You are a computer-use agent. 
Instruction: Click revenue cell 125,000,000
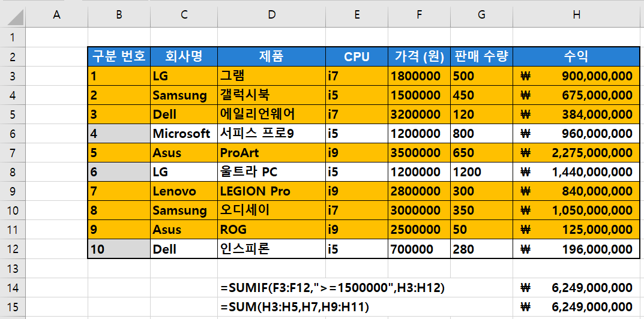577,230
